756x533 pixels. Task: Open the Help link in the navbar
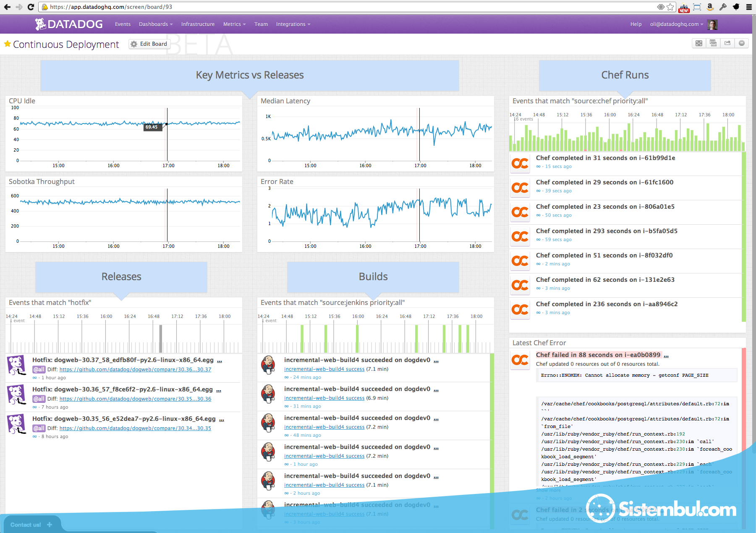636,24
